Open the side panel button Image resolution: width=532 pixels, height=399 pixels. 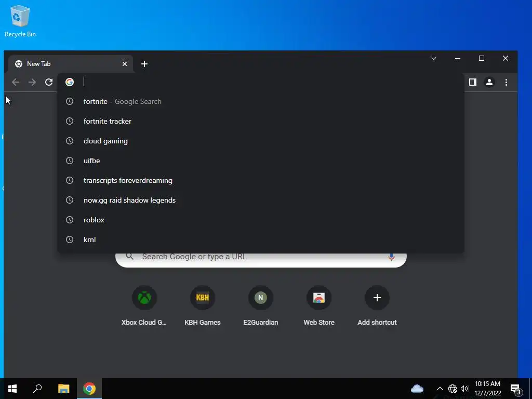click(x=473, y=82)
